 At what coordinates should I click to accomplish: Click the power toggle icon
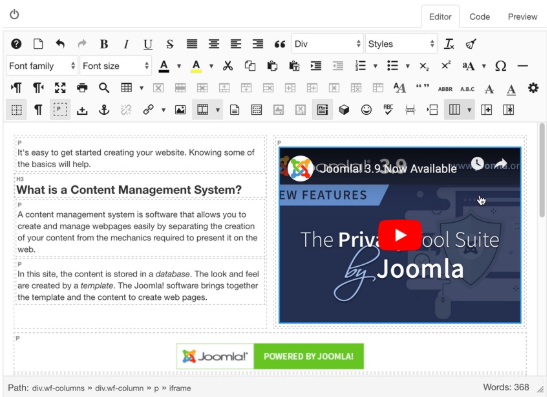[14, 15]
